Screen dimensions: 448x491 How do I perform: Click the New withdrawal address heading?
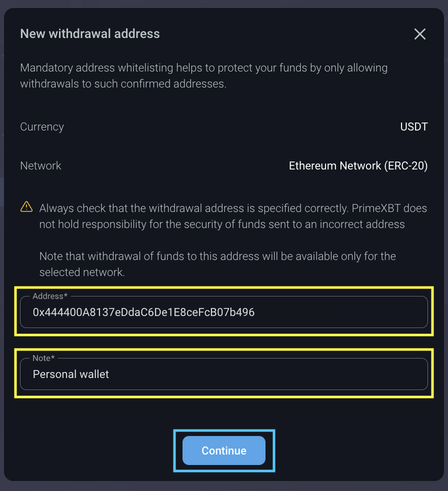click(x=90, y=34)
